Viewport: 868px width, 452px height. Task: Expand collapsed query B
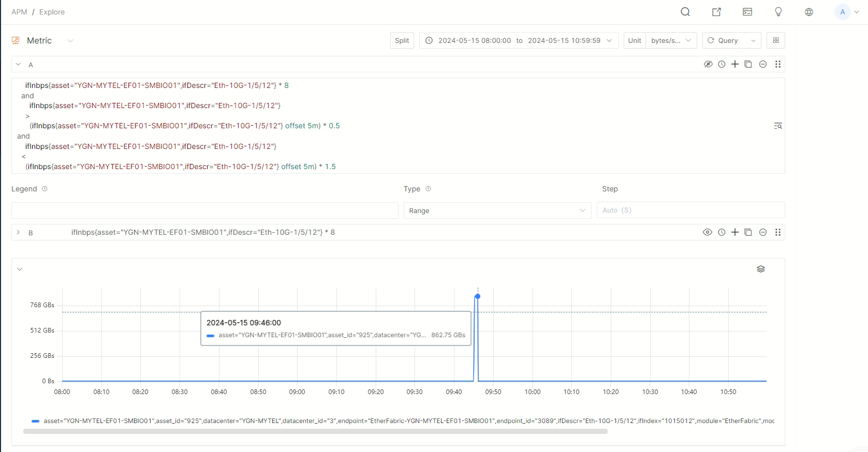pos(18,232)
